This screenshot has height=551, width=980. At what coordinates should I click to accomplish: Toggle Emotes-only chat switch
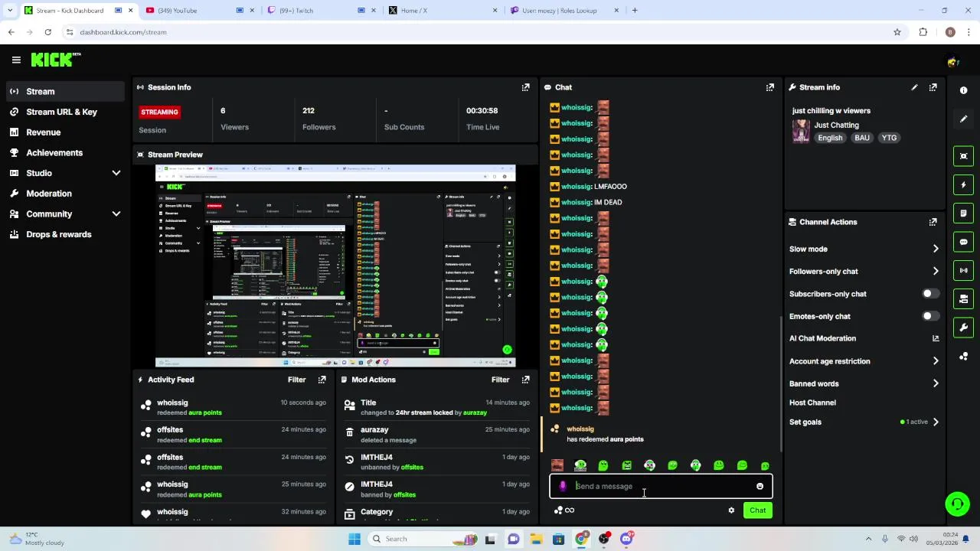tap(930, 316)
